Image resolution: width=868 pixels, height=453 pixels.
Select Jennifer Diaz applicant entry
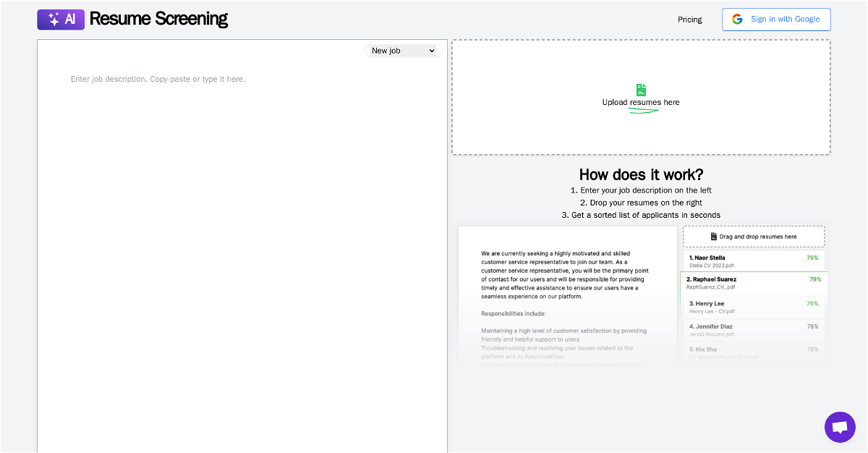click(x=754, y=330)
